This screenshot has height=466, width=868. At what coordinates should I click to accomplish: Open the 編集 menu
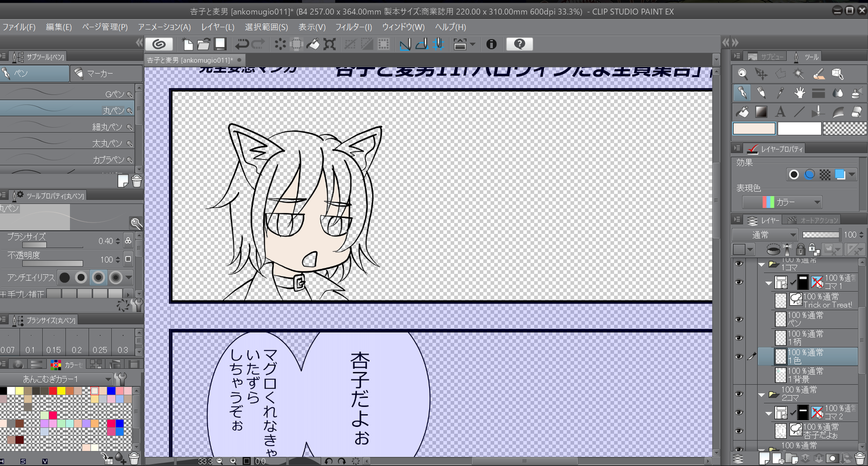(x=59, y=27)
